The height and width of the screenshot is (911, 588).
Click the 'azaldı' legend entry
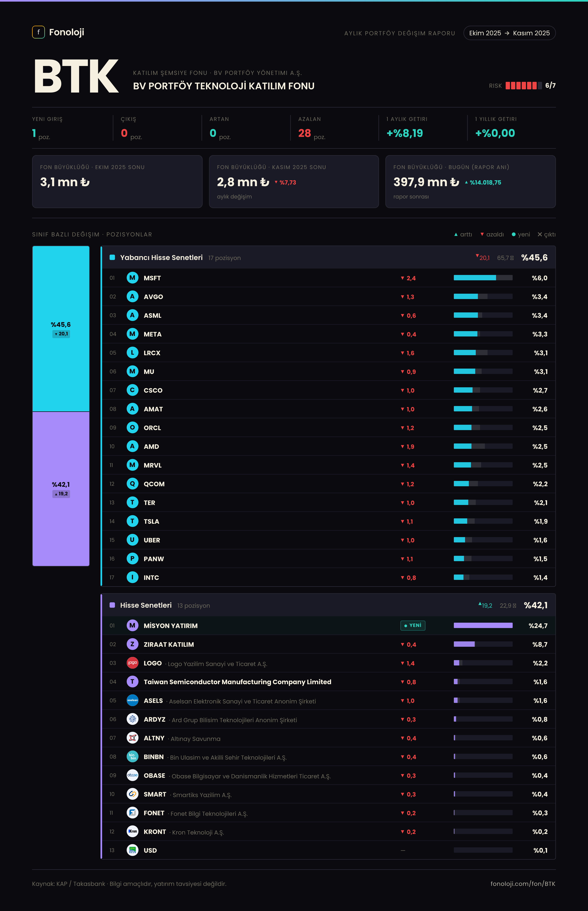pyautogui.click(x=492, y=235)
